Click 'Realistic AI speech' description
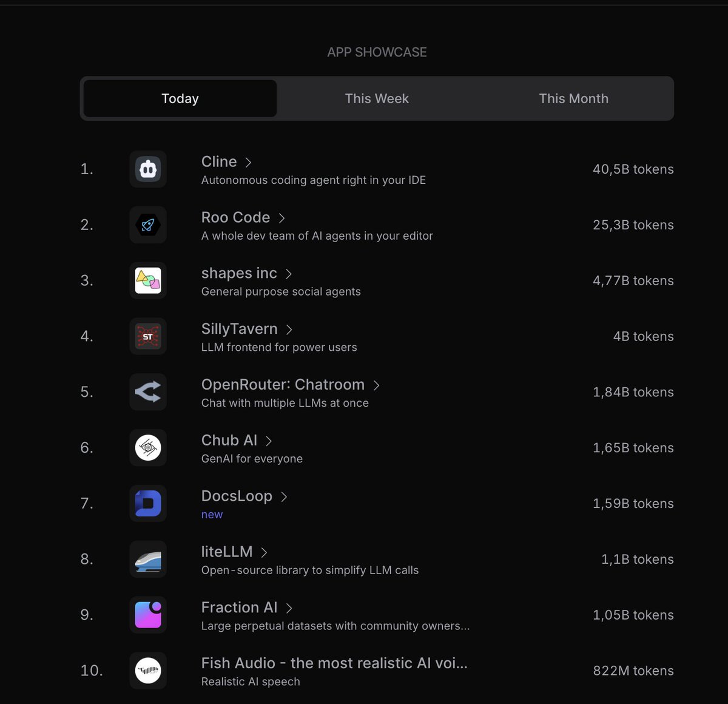Screen dimensions: 728x704 pyautogui.click(x=251, y=682)
